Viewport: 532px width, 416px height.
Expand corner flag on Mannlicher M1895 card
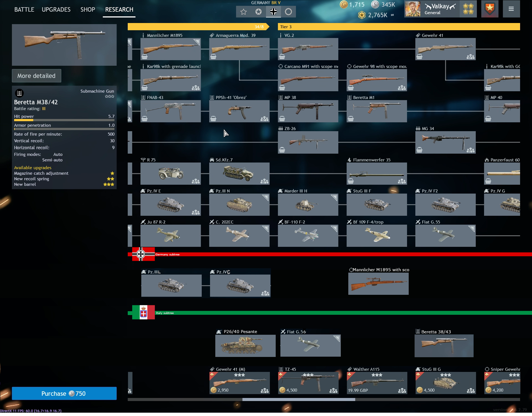click(197, 42)
